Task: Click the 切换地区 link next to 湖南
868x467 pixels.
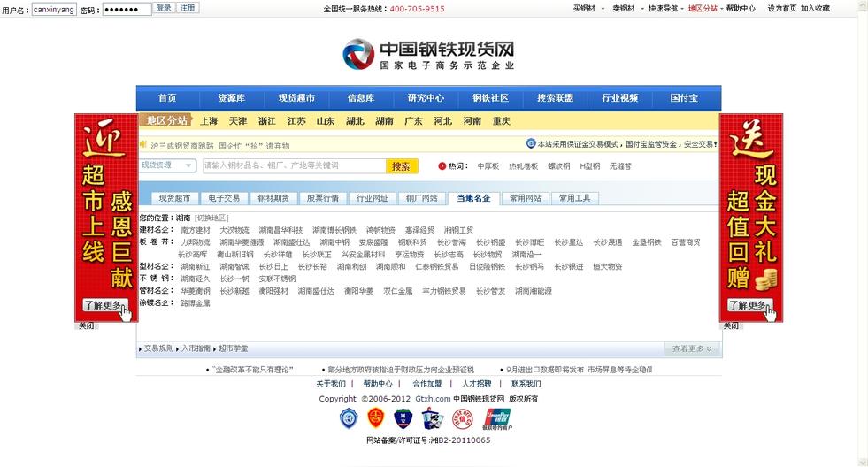Action: [211, 218]
